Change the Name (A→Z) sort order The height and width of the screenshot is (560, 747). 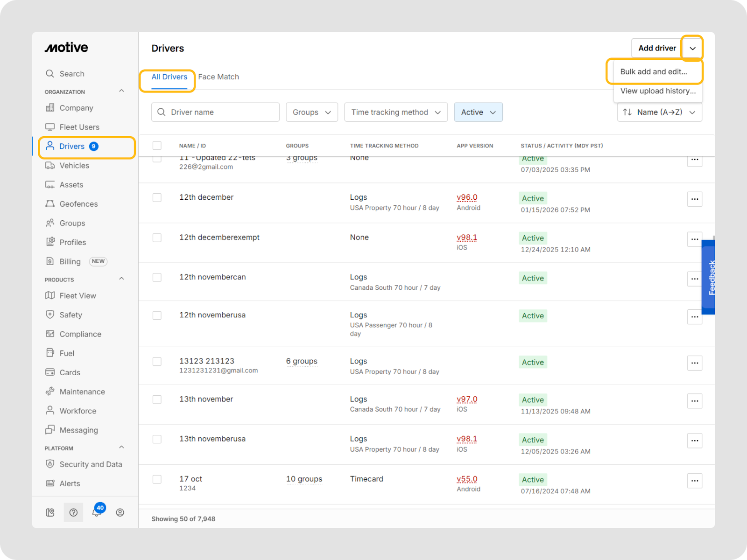(x=659, y=112)
